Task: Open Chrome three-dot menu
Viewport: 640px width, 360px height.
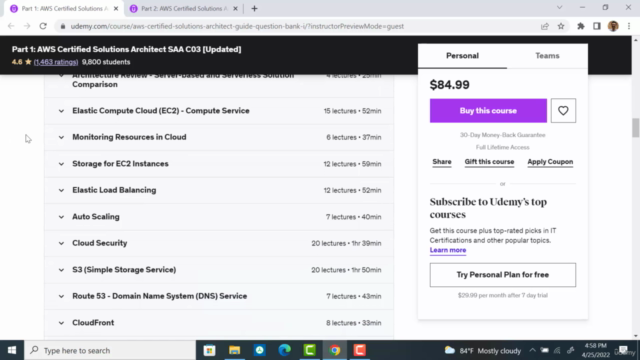Action: [629, 26]
